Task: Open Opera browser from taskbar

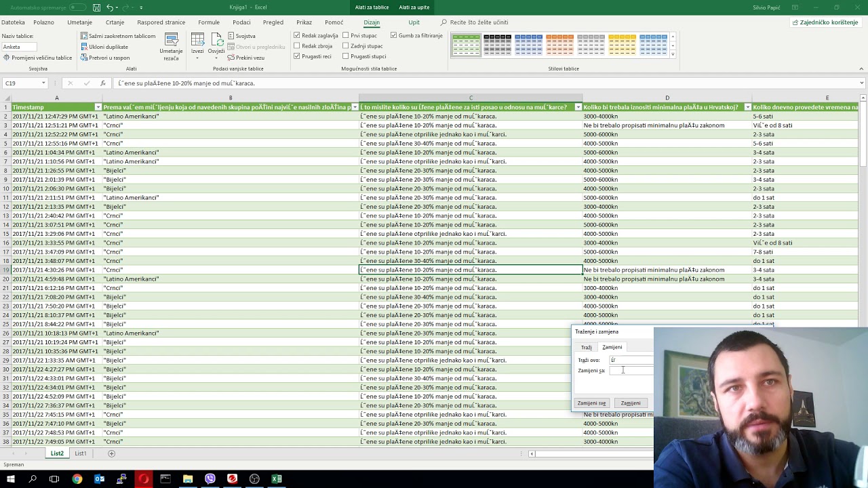Action: tap(144, 479)
